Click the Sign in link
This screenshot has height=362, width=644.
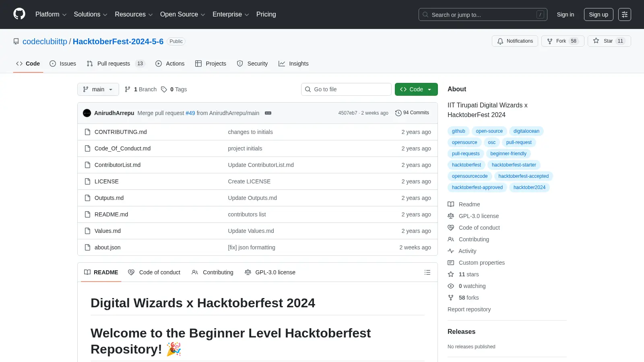[566, 14]
